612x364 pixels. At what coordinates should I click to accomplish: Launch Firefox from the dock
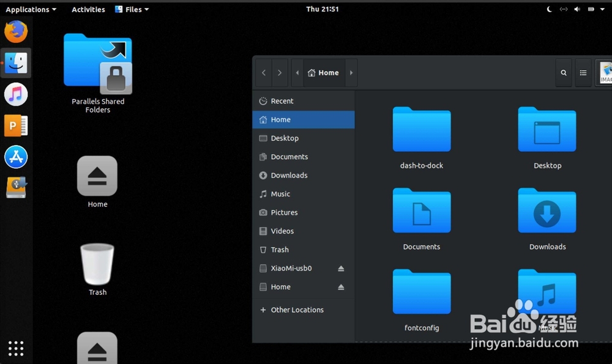[x=16, y=32]
